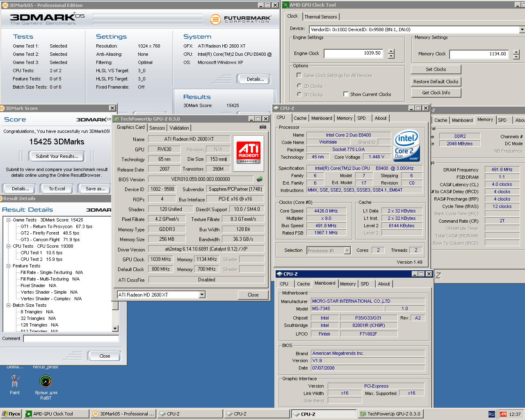Screen dimensions: 525x420
Task: Click Close button in Result Details
Action: 105,356
